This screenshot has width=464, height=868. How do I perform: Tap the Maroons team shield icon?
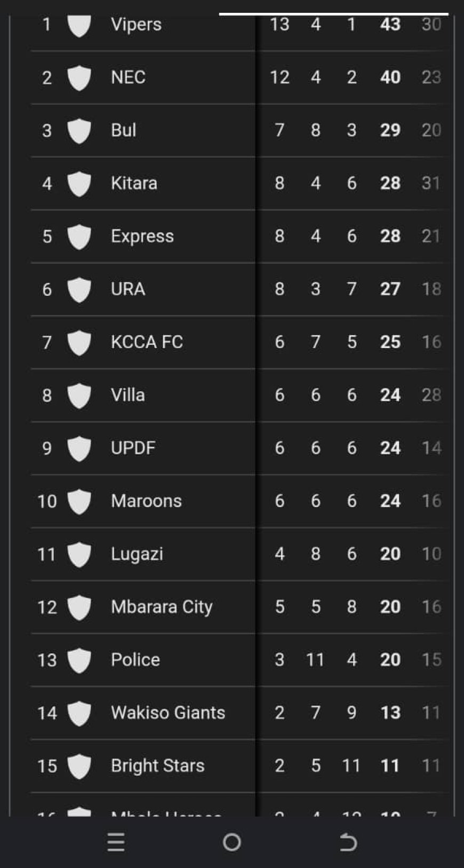click(x=79, y=501)
